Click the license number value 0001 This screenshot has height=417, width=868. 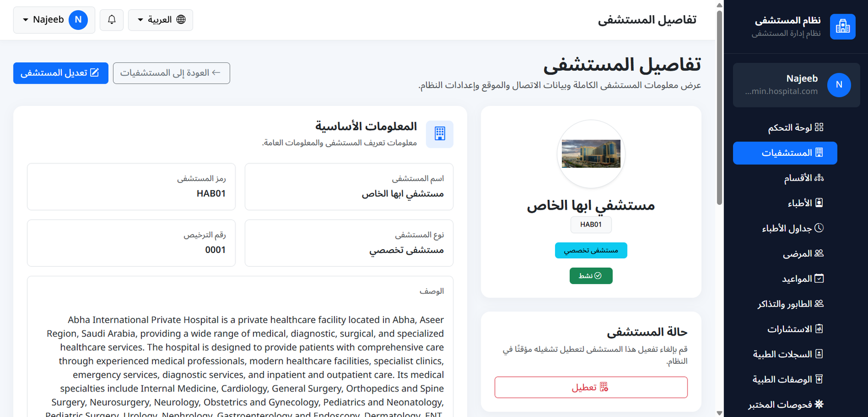[x=215, y=250]
